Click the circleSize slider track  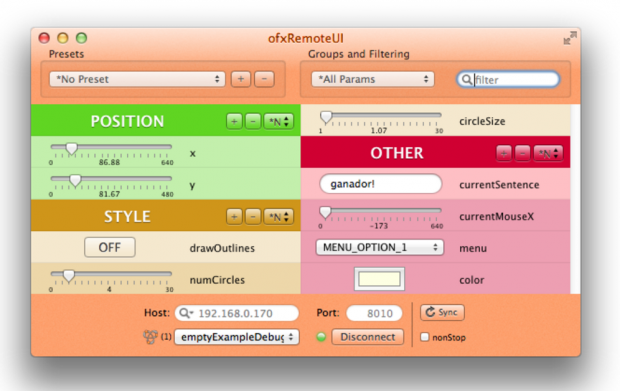380,115
